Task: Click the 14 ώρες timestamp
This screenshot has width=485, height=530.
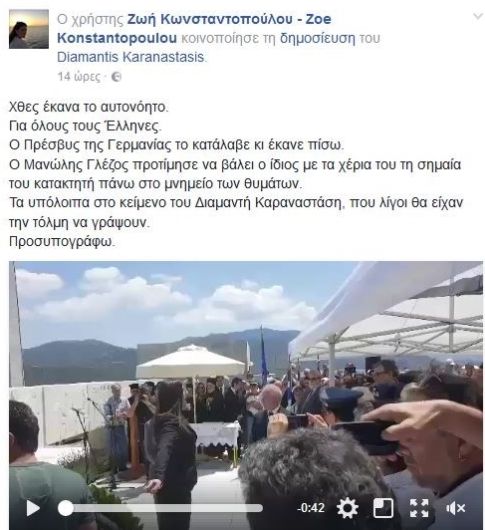Action: (x=79, y=77)
